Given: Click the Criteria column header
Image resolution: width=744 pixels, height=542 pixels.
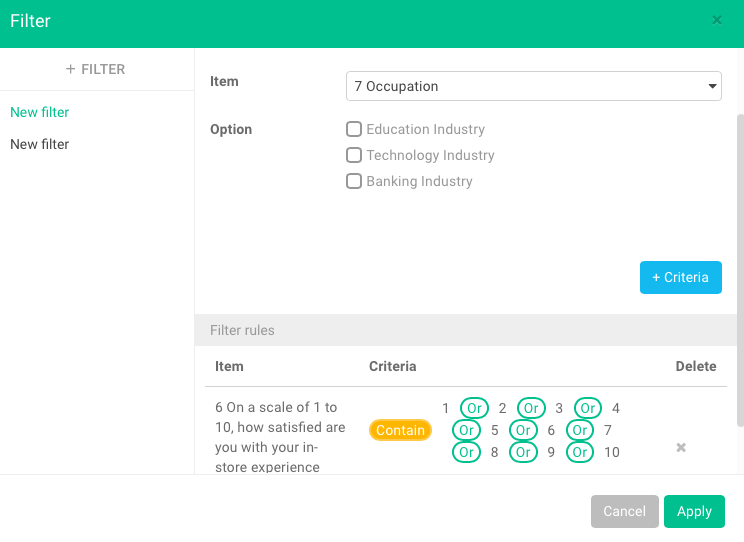Looking at the screenshot, I should point(392,366).
